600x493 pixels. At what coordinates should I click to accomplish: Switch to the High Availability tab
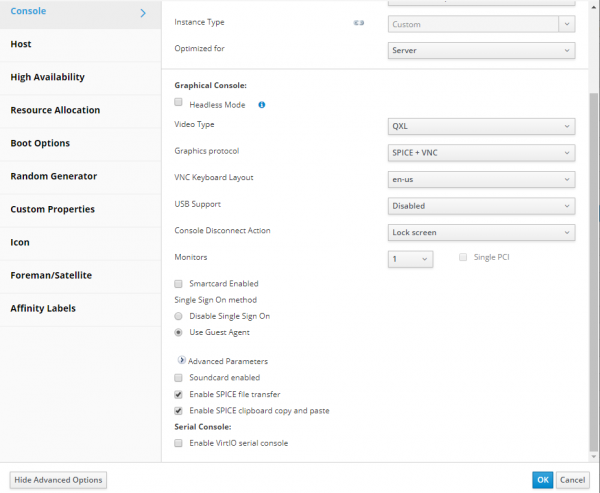(47, 77)
